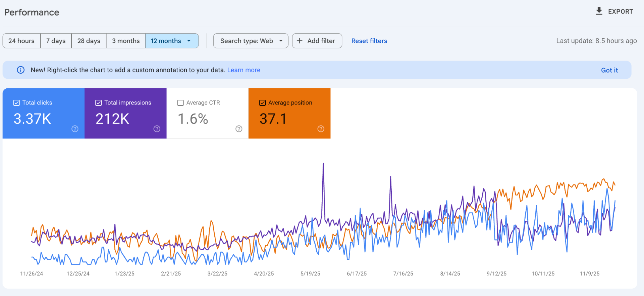Click the 1/23/25 axis date label

(x=124, y=273)
